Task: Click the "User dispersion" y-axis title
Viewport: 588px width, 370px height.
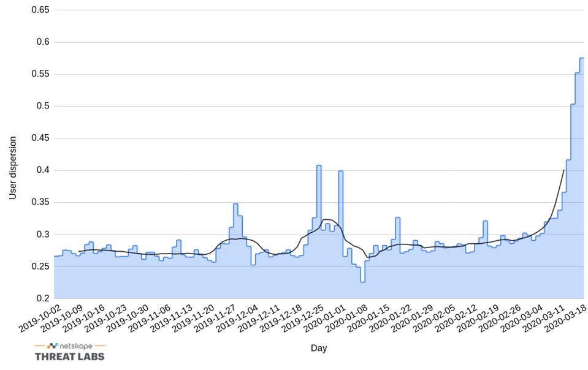Action: 13,168
